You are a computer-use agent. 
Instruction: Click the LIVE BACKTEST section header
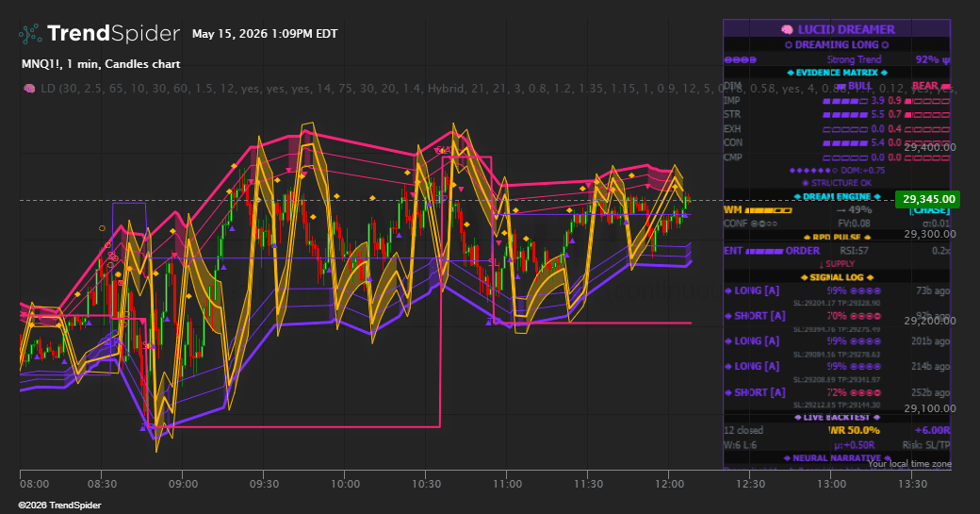[836, 417]
